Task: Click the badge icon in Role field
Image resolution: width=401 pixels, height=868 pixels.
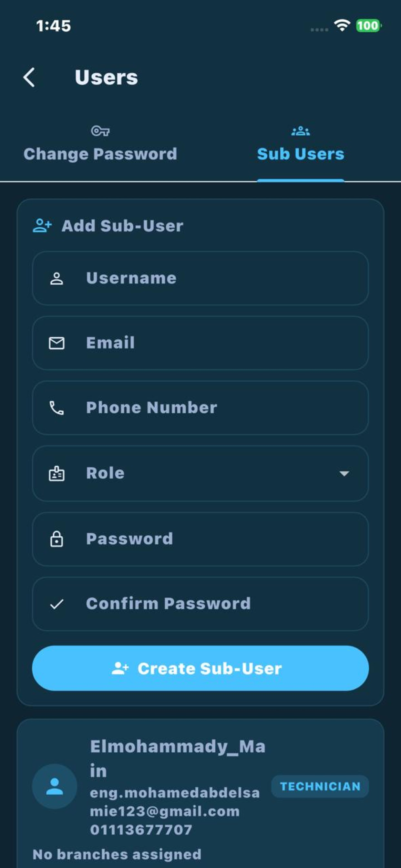Action: click(x=57, y=473)
